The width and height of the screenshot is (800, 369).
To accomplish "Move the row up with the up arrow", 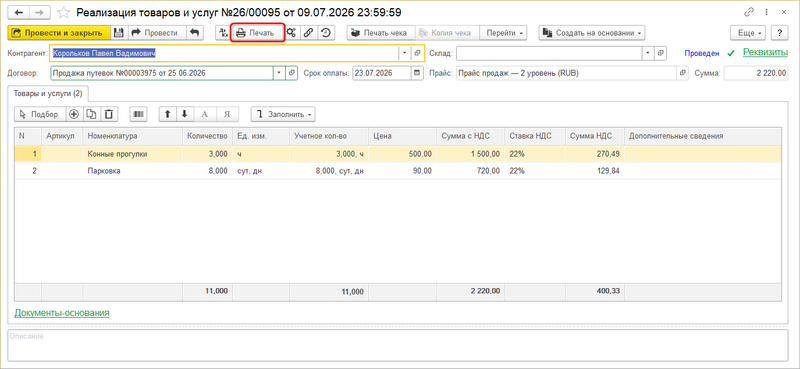I will click(167, 114).
